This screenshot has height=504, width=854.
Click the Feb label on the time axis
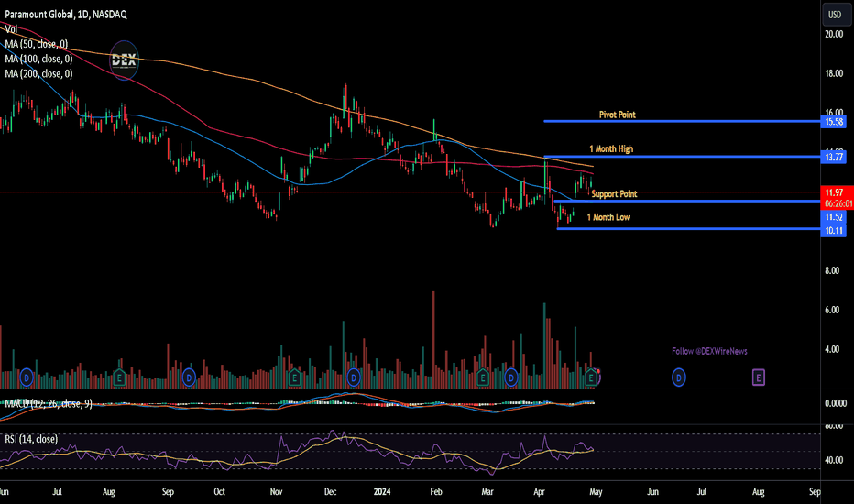(436, 491)
